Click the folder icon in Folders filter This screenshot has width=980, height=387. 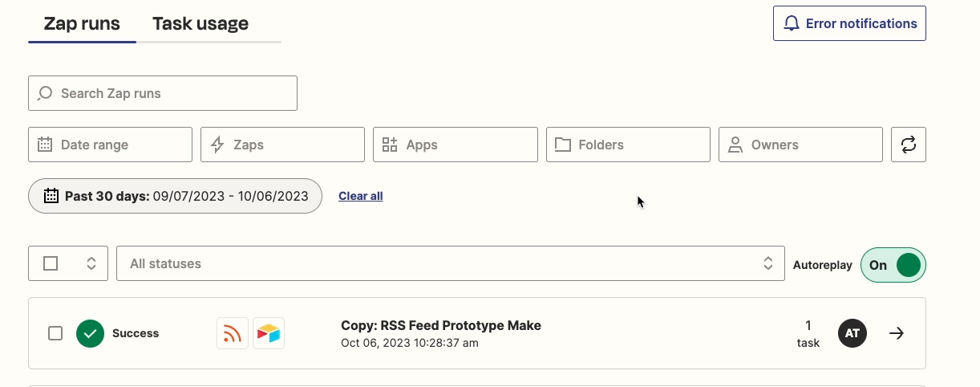563,145
